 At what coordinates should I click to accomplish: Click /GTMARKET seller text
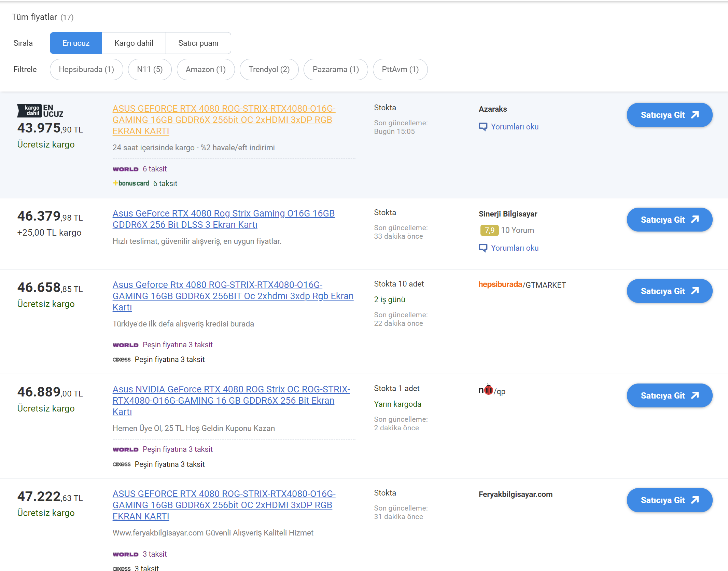(544, 285)
